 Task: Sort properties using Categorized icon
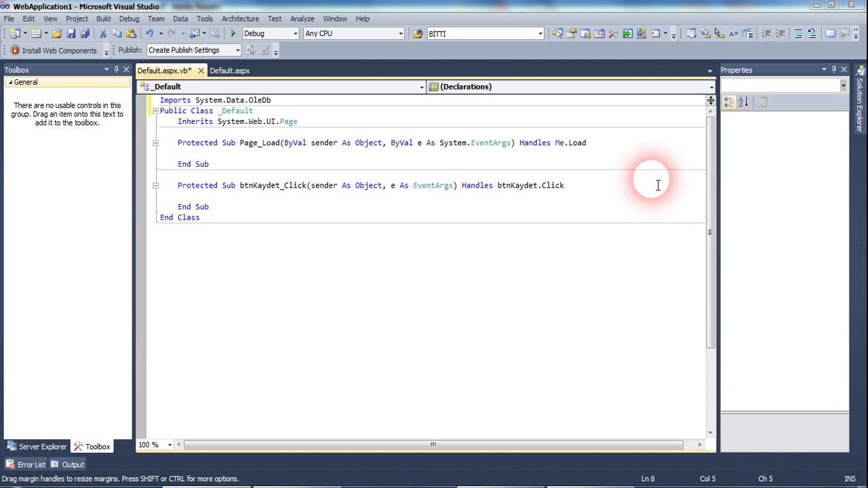click(729, 102)
